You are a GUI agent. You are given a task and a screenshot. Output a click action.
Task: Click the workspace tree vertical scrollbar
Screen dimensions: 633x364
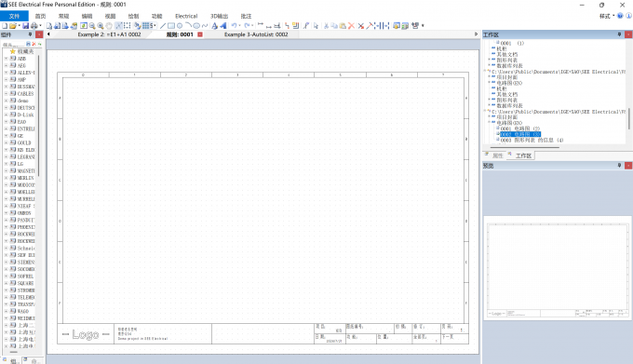(628, 119)
